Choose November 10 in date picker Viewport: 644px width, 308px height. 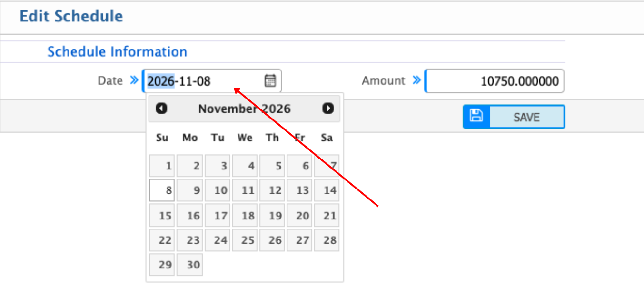[218, 190]
